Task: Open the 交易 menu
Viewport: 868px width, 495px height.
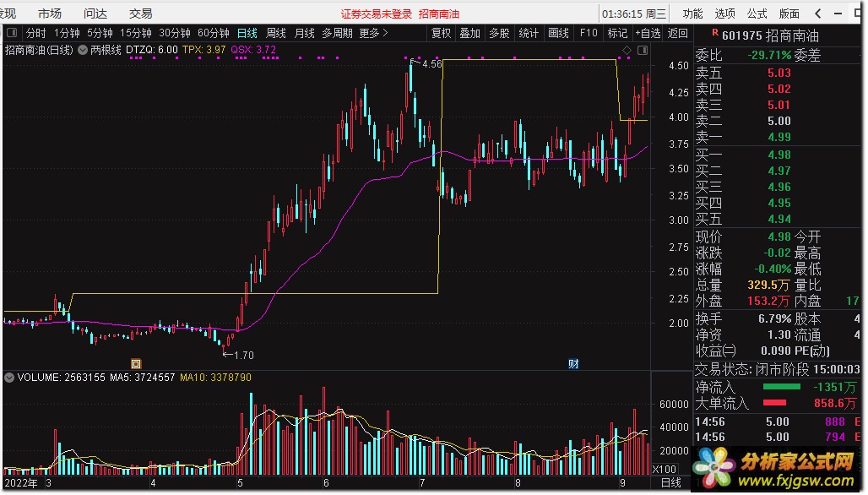Action: point(141,14)
